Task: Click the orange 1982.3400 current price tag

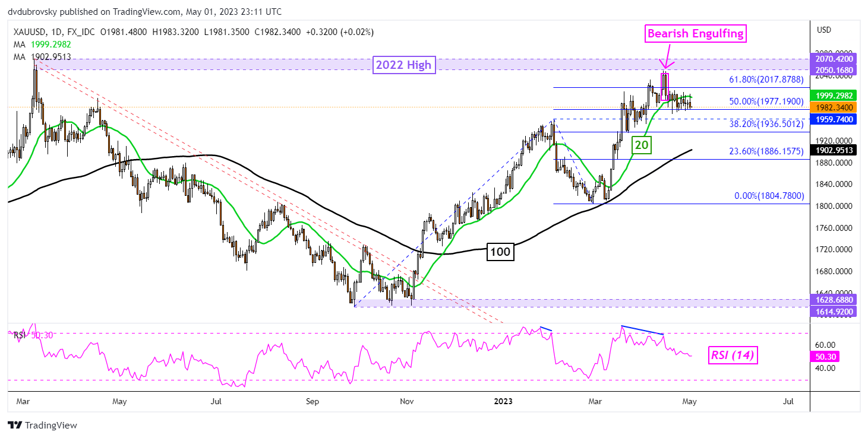Action: click(x=835, y=107)
